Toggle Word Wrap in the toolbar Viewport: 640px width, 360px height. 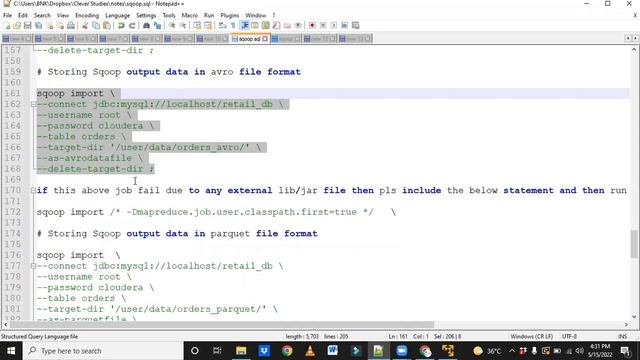click(222, 26)
